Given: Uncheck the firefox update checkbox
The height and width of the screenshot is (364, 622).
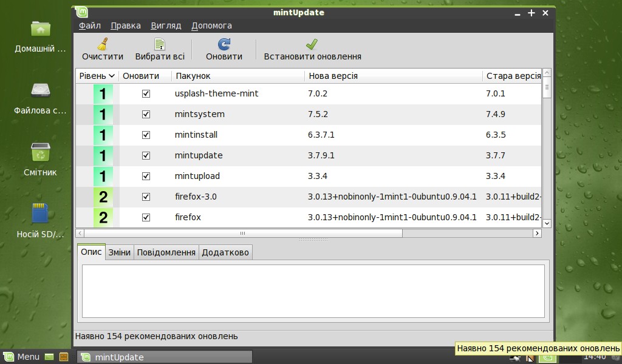Looking at the screenshot, I should (146, 217).
